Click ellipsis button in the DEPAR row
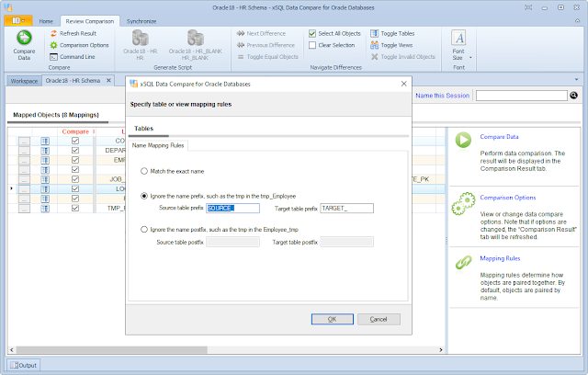 [x=24, y=151]
